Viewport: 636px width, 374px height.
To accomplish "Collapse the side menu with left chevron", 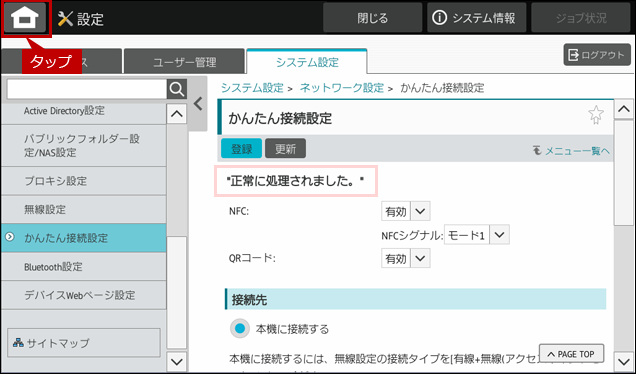I will 198,104.
